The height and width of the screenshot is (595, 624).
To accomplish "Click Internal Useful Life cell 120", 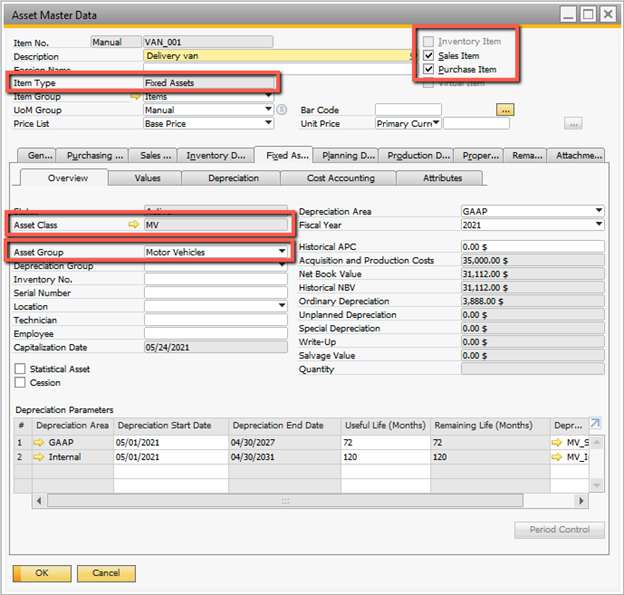I will tap(385, 457).
